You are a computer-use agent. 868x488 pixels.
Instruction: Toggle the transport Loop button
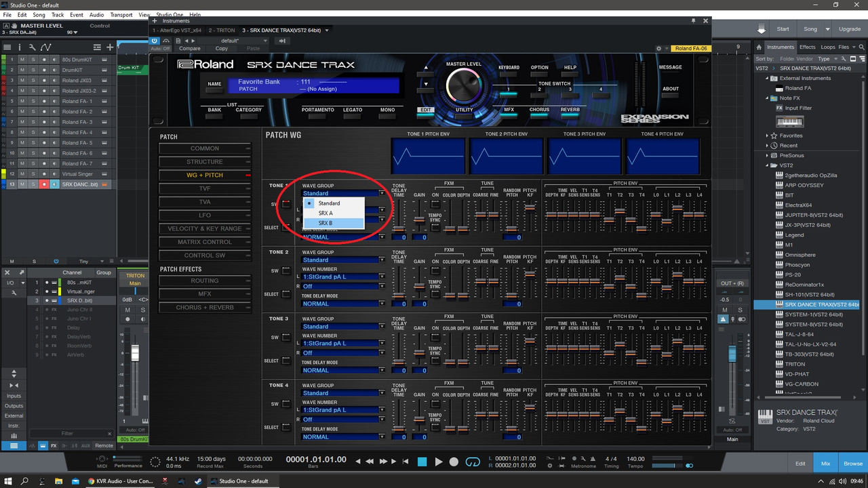pyautogui.click(x=473, y=462)
